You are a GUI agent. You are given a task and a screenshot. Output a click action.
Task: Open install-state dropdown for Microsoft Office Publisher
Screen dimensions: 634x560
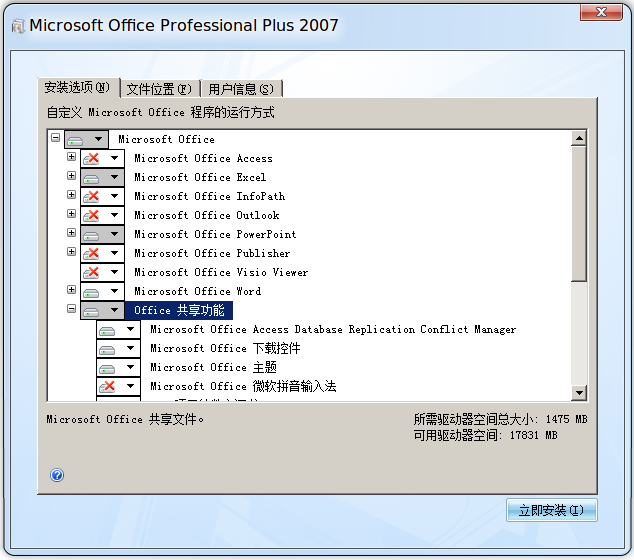tap(103, 254)
